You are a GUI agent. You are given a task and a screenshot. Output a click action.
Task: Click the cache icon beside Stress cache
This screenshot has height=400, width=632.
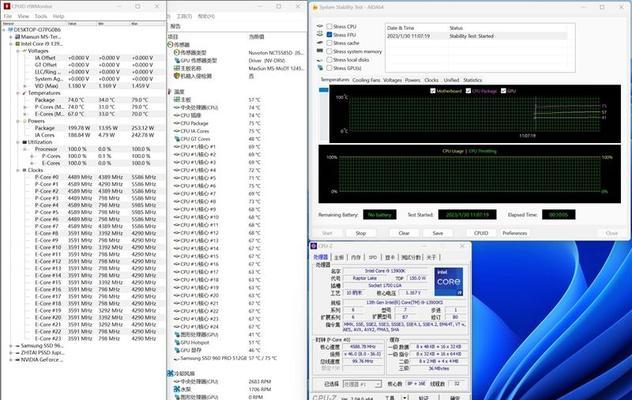[x=320, y=43]
